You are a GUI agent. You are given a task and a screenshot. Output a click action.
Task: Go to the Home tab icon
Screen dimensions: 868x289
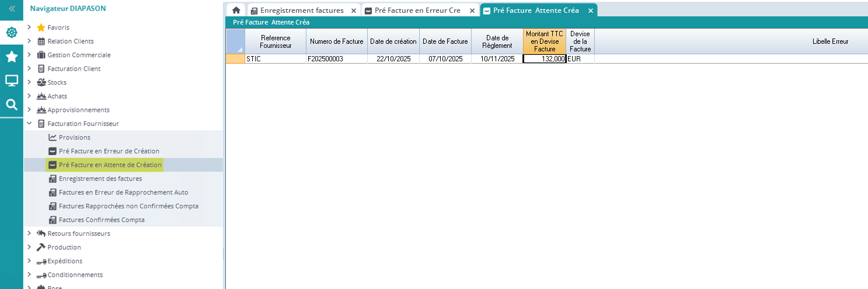[236, 11]
